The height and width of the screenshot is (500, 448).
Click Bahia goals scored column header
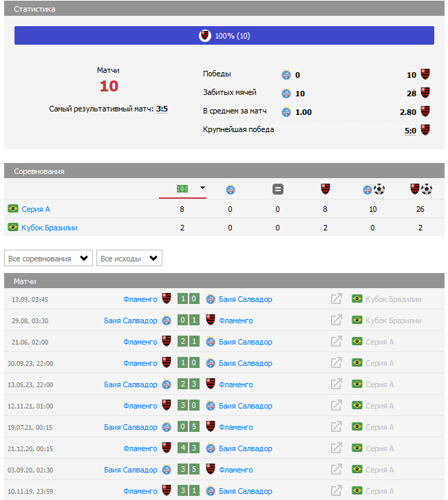373,189
